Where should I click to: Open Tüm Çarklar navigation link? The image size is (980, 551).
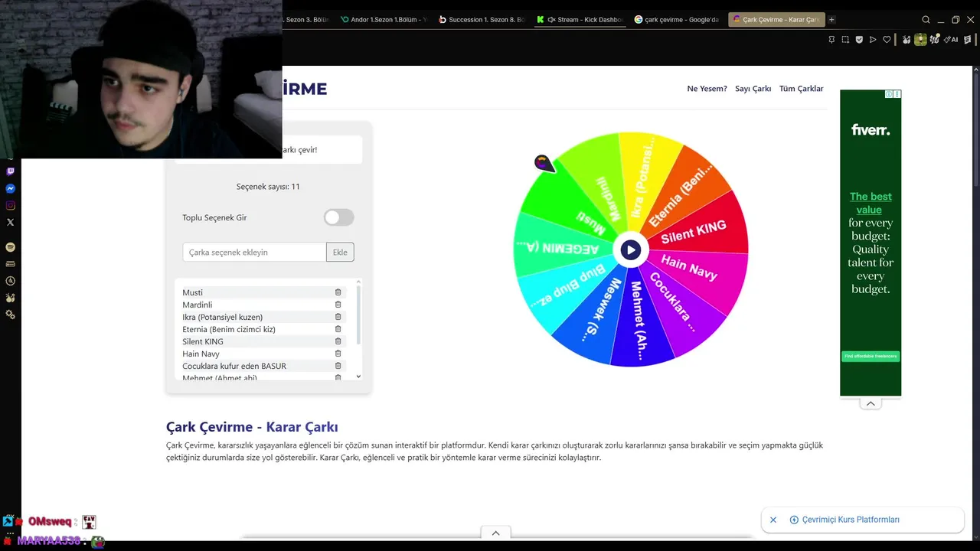click(x=801, y=89)
